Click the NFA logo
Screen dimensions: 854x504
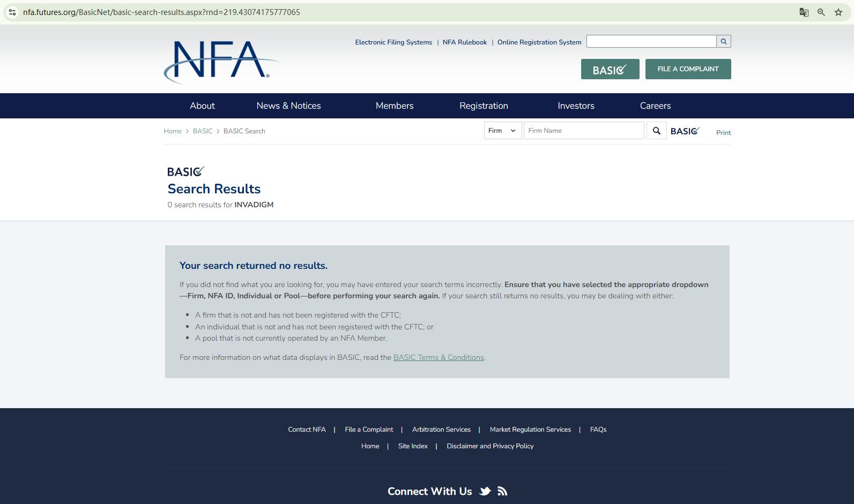pos(221,62)
